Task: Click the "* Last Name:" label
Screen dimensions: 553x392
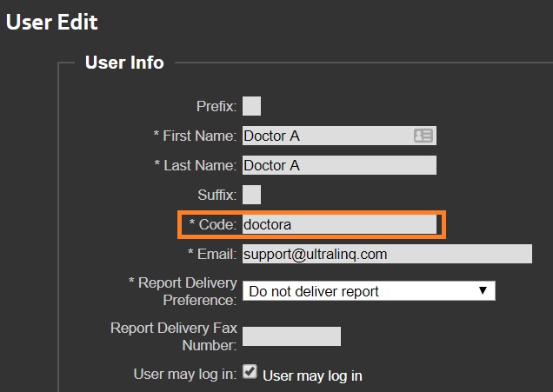Action: (x=196, y=165)
